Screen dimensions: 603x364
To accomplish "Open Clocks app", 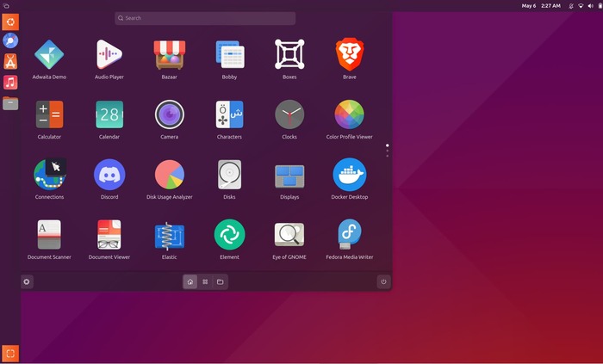I will point(289,114).
